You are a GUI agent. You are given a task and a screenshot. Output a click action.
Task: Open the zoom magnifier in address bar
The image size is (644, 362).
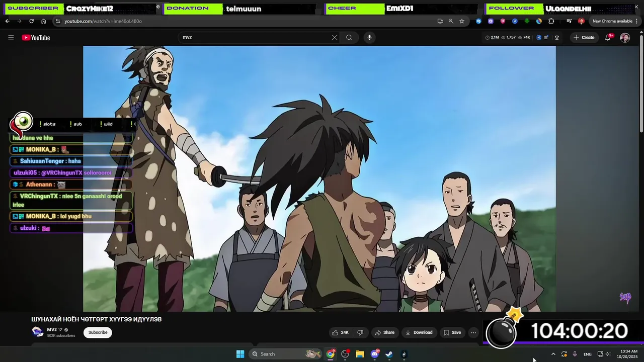[451, 21]
